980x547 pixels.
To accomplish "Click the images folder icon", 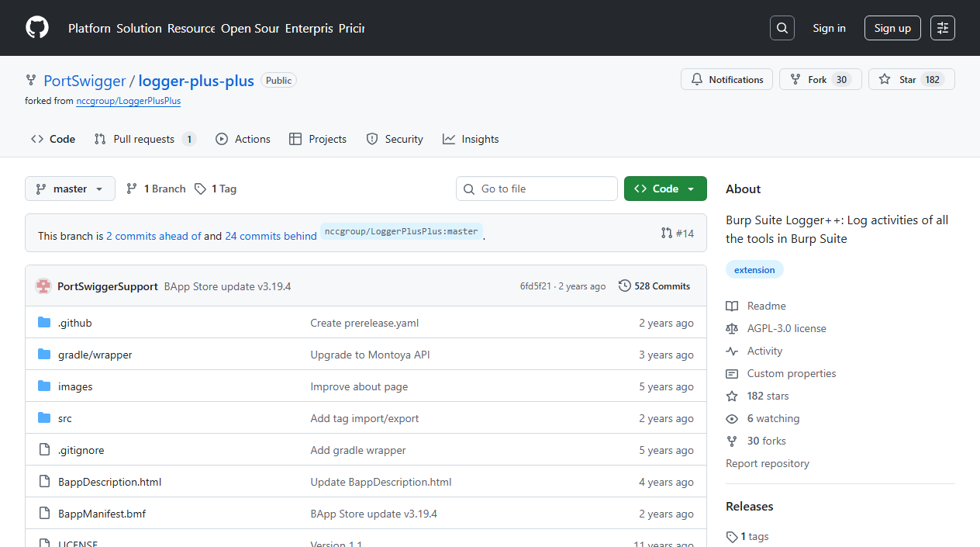I will (x=44, y=386).
